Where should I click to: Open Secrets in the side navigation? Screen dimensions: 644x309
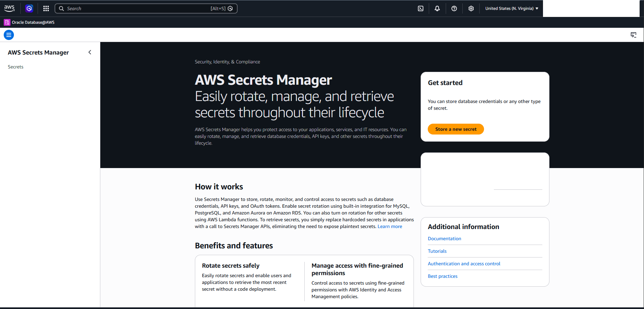tap(16, 67)
